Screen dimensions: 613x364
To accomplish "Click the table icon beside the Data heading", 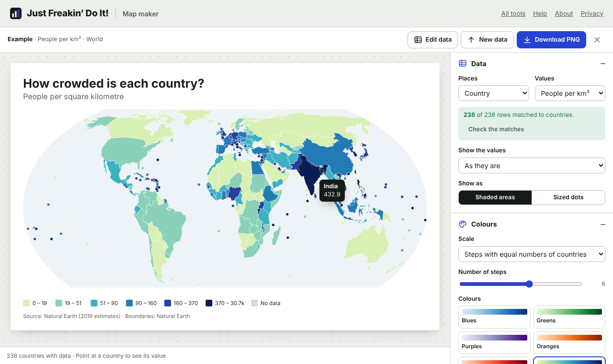I will coord(463,64).
